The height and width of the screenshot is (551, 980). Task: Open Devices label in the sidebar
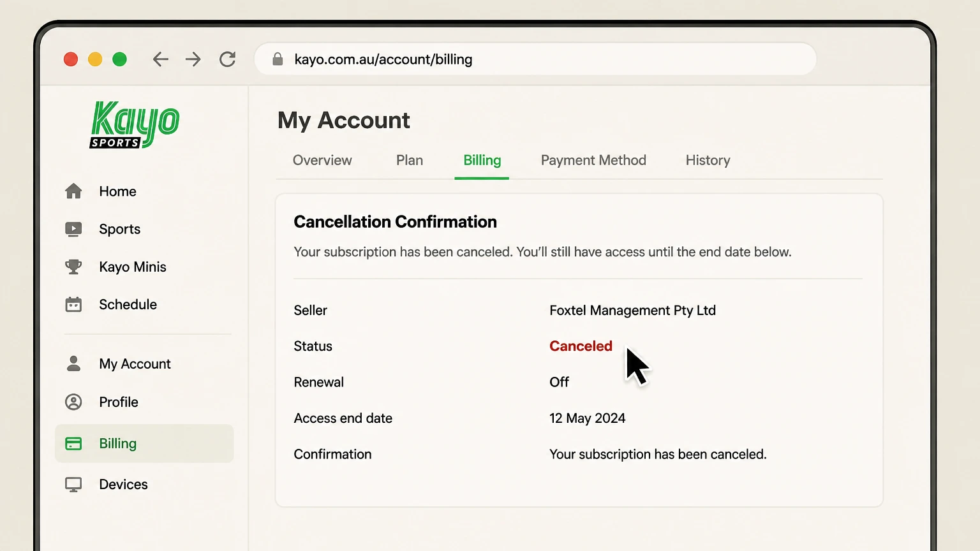pyautogui.click(x=123, y=485)
